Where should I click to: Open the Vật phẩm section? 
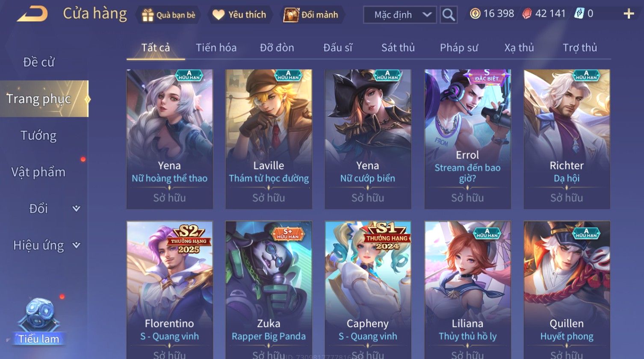coord(38,172)
